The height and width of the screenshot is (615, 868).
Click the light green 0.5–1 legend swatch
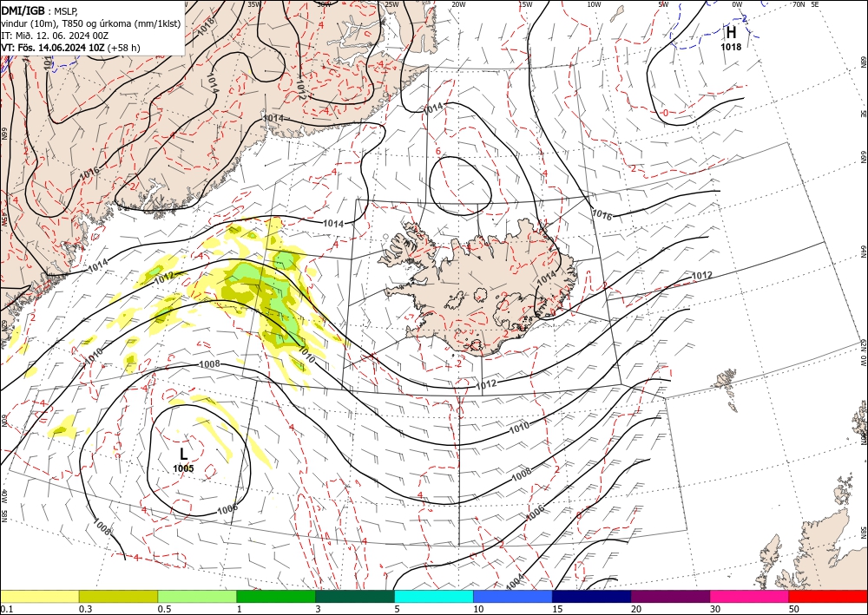197,596
